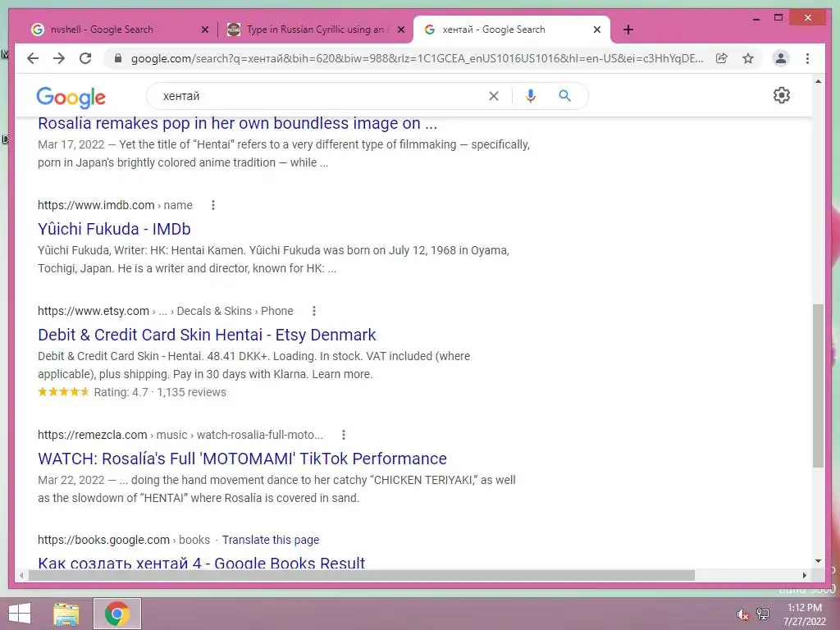Bookmark this page with star icon
840x630 pixels.
748,58
